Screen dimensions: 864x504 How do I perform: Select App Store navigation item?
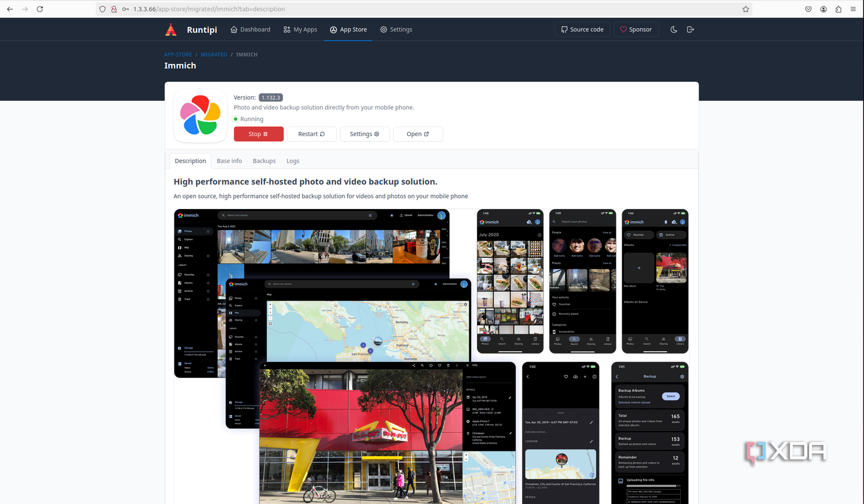coord(348,29)
